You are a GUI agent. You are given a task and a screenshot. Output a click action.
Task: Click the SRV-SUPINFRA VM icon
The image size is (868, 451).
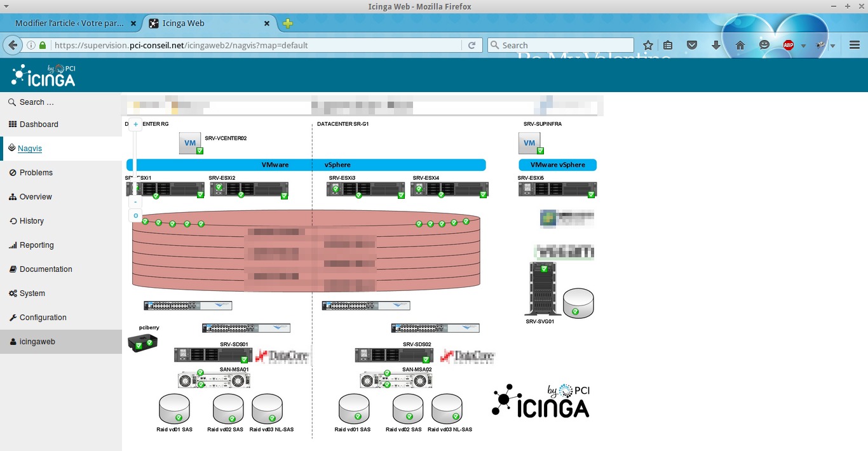coord(530,143)
